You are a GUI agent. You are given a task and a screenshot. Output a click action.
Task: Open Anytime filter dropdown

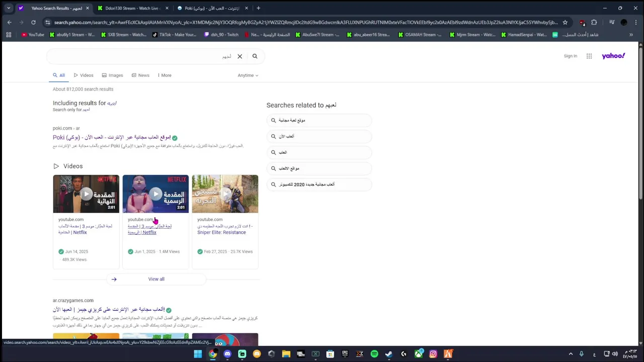point(248,75)
